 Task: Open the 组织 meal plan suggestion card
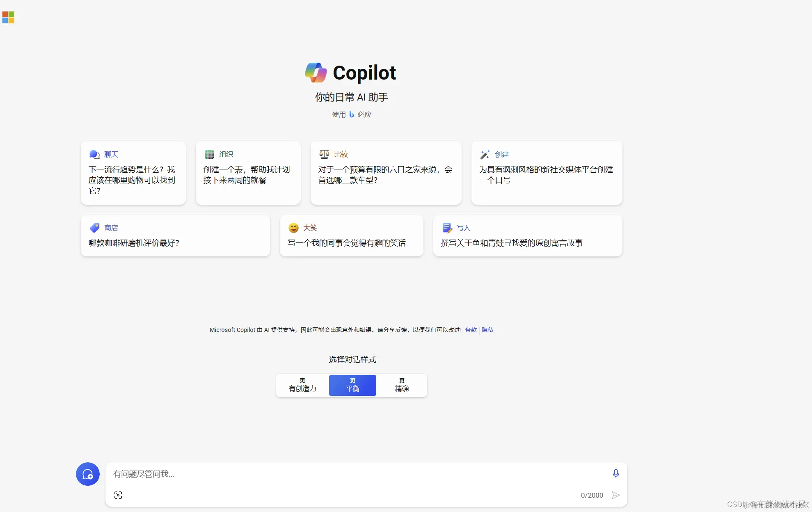(x=248, y=173)
